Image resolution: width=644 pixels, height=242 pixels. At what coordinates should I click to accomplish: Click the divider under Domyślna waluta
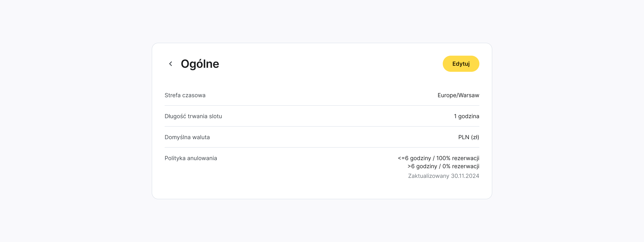tap(322, 148)
